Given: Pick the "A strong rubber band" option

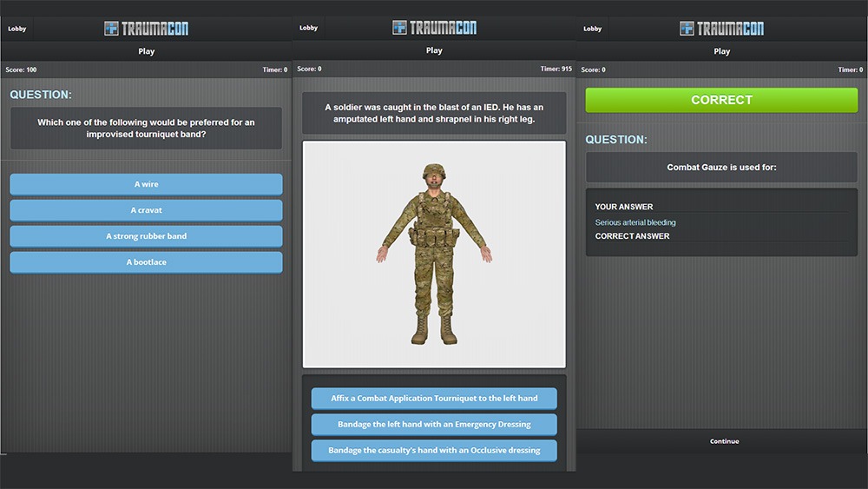Looking at the screenshot, I should (146, 236).
